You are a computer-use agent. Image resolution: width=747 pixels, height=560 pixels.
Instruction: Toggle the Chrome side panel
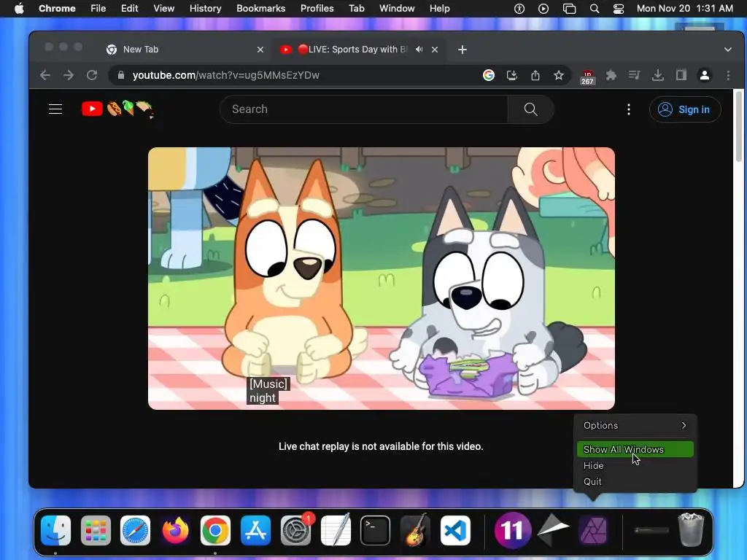[x=681, y=75]
